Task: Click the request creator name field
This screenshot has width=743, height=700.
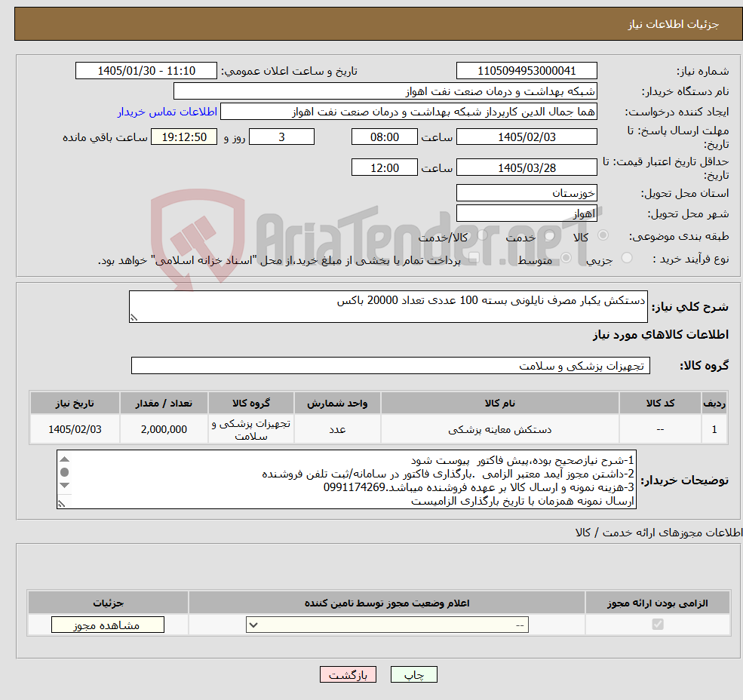Action: click(x=408, y=112)
